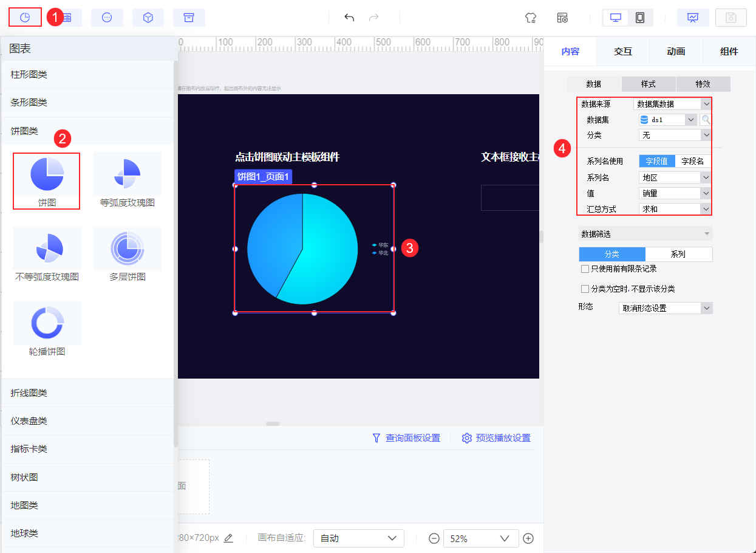This screenshot has width=756, height=553.
Task: Switch to desktop layout view
Action: 616,18
